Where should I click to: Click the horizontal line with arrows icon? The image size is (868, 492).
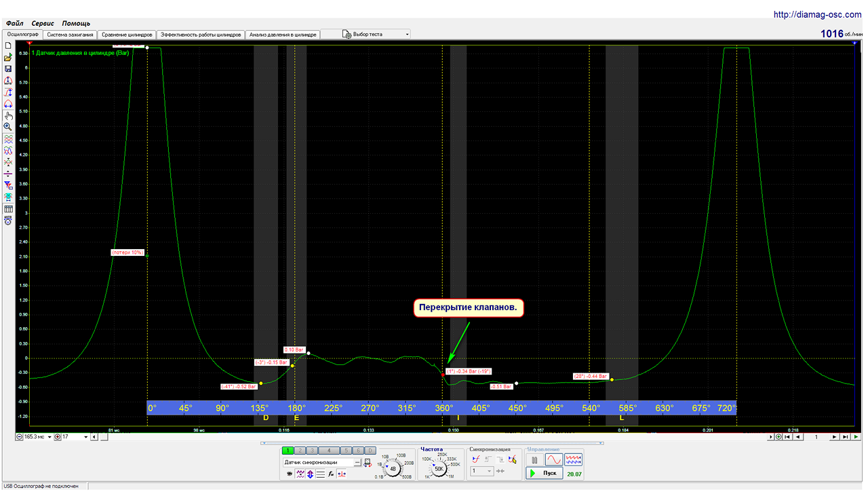click(x=7, y=174)
